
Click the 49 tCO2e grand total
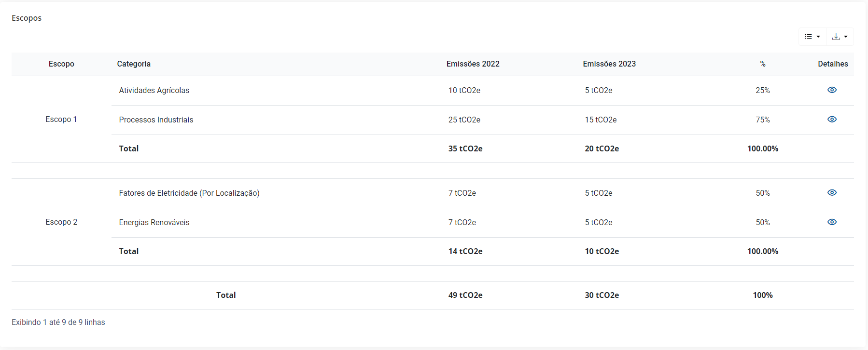click(465, 296)
